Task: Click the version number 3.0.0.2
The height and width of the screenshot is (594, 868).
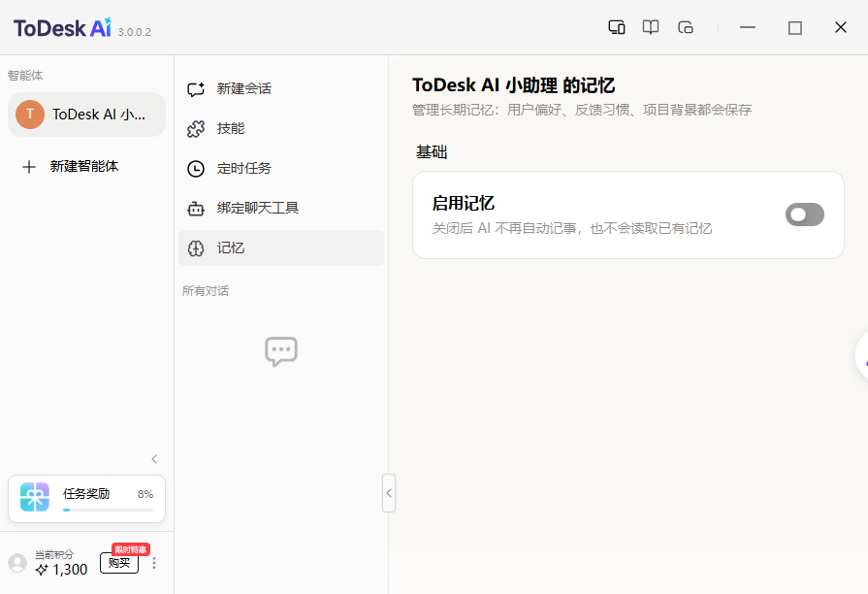Action: point(135,32)
